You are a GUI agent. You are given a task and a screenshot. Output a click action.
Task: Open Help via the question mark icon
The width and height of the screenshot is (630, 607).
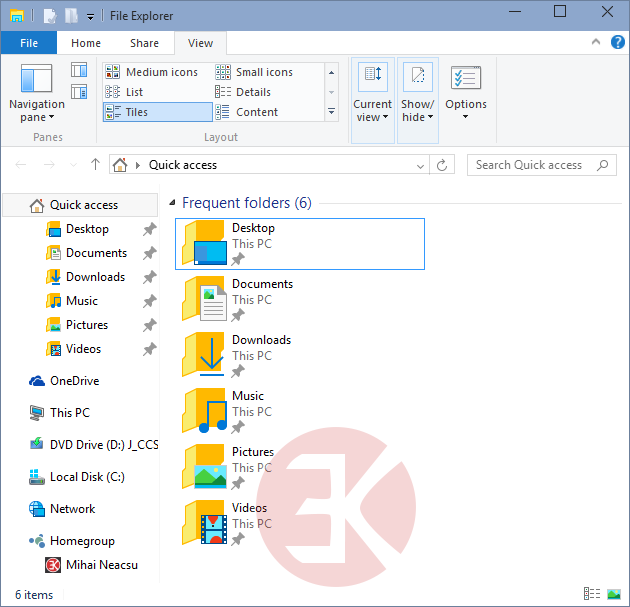pyautogui.click(x=618, y=42)
